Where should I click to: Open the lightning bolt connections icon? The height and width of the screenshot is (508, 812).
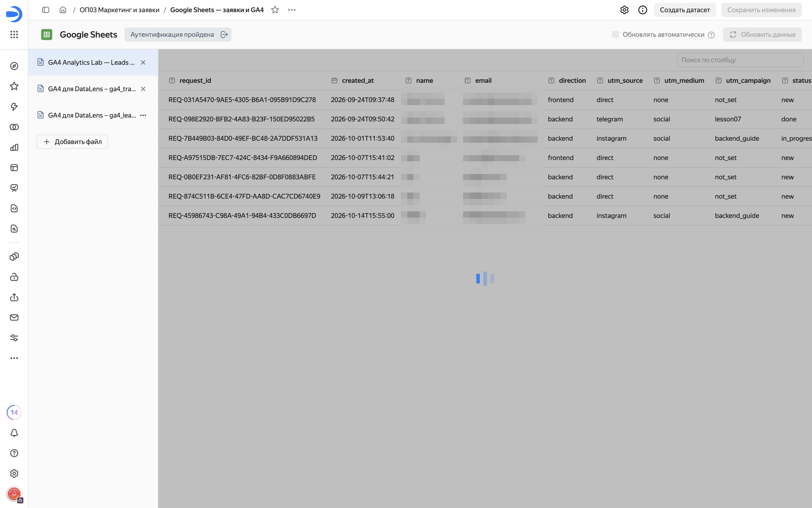[x=14, y=107]
